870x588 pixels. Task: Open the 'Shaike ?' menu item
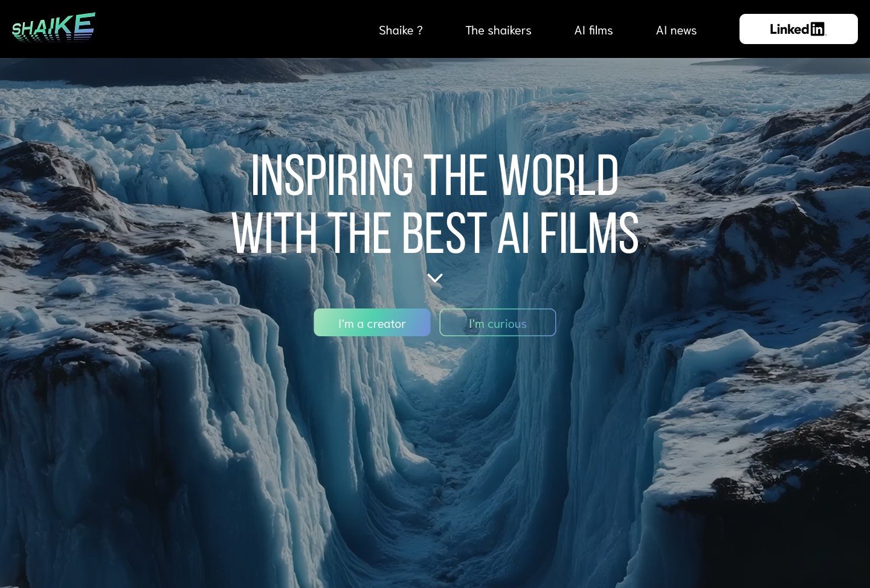pos(401,30)
